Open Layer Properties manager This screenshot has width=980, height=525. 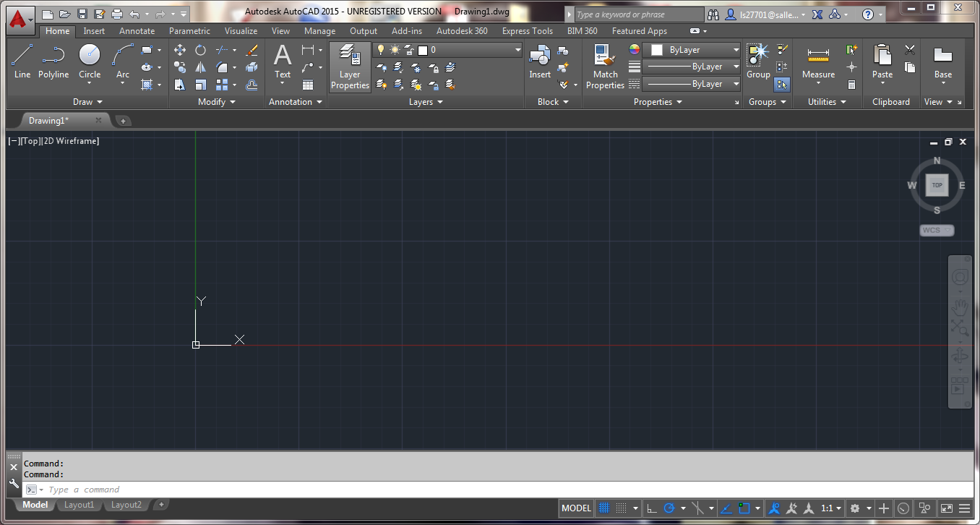(x=350, y=67)
